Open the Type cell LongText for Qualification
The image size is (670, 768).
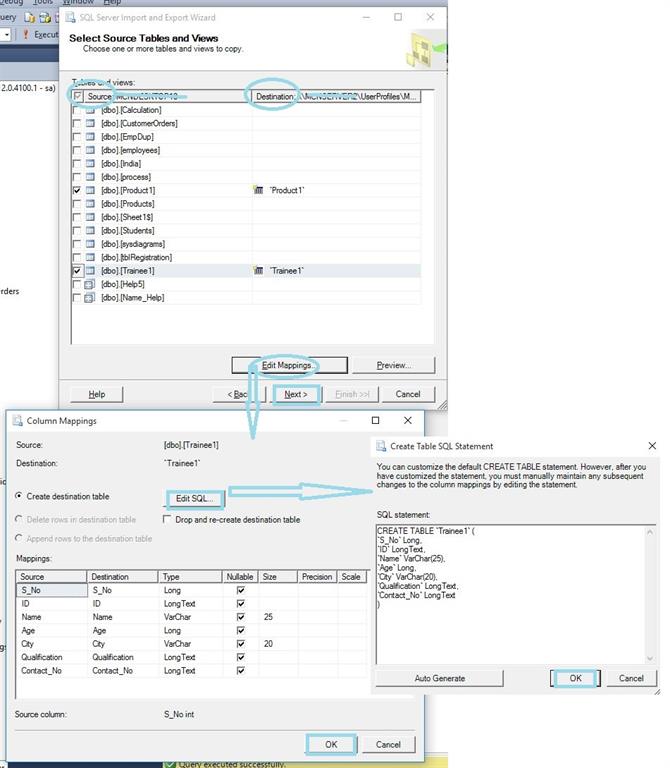[191, 657]
